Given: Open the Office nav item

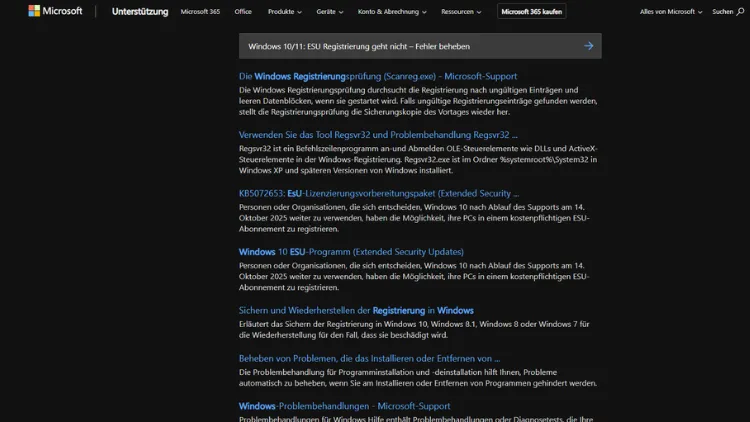Looking at the screenshot, I should pos(243,11).
